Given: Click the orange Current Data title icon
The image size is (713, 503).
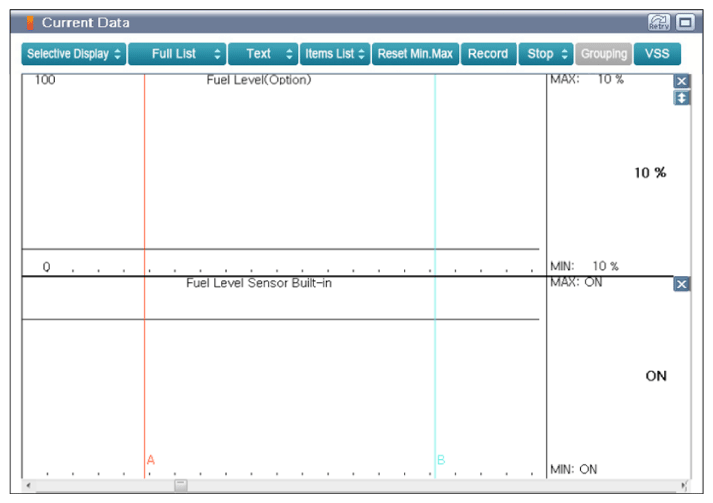Looking at the screenshot, I should click(x=30, y=23).
